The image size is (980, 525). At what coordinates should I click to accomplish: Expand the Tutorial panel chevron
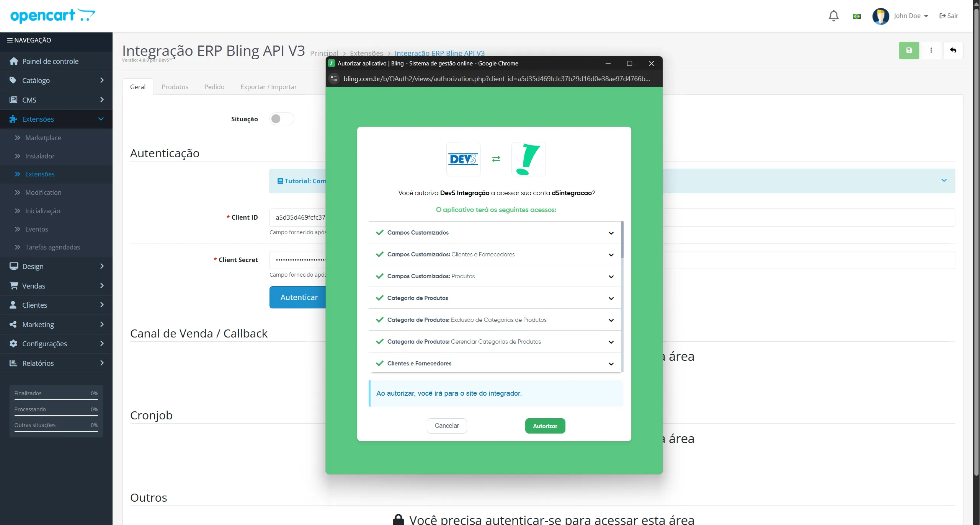(944, 180)
